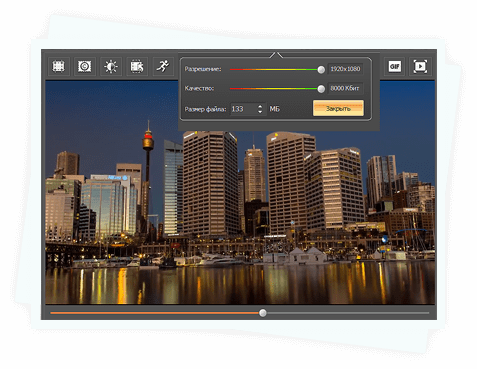Click the Размер файла field showing 133
The height and width of the screenshot is (369, 477).
tap(248, 109)
